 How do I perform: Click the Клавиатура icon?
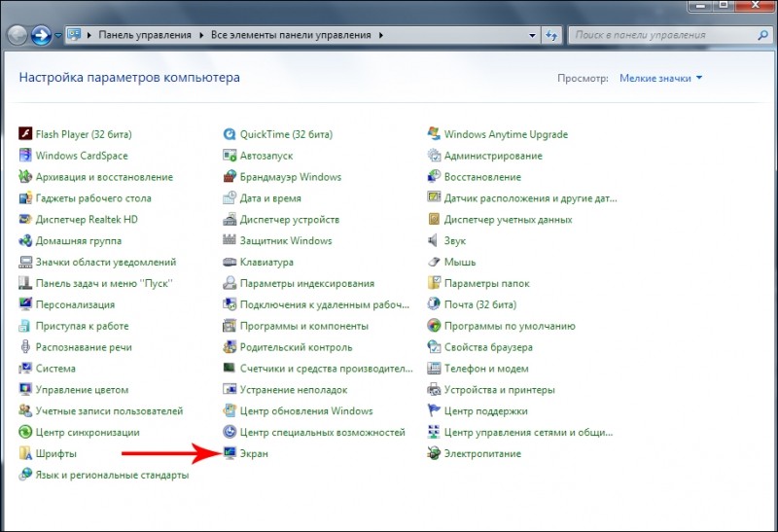(230, 262)
